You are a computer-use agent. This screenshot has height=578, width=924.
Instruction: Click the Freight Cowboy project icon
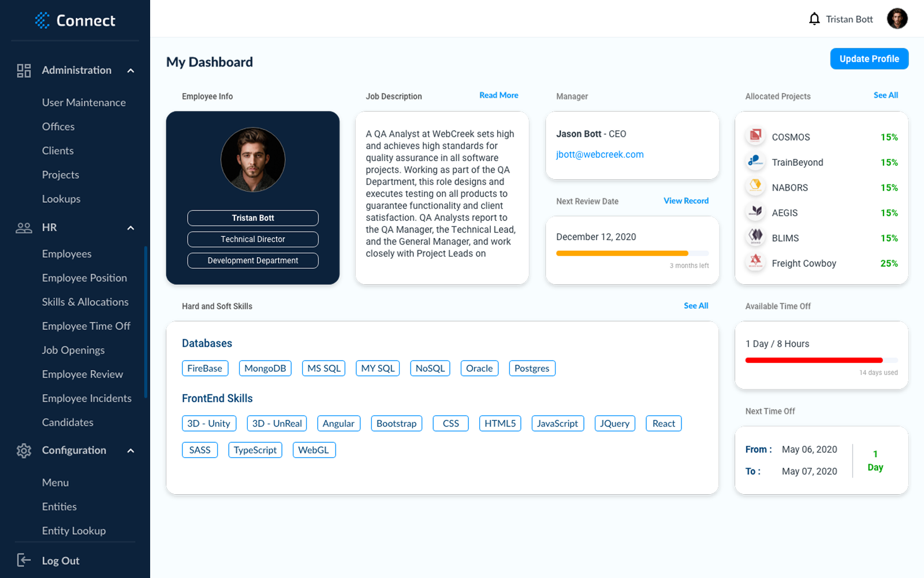click(755, 262)
